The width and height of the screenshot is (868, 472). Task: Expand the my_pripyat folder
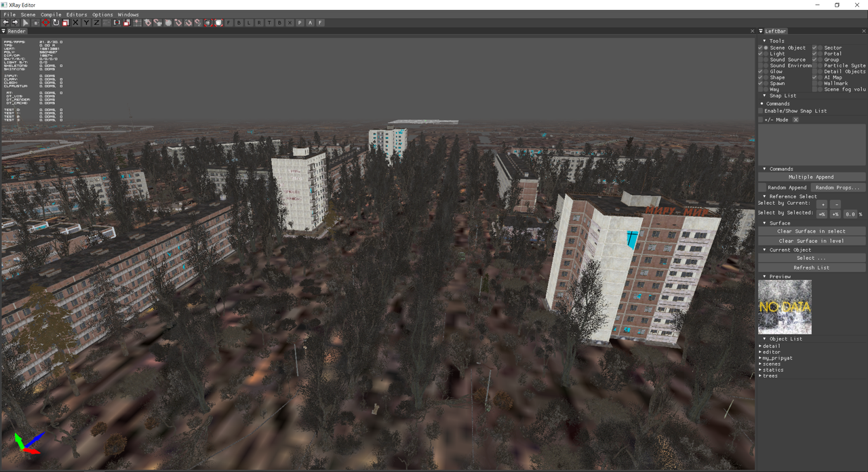click(760, 358)
